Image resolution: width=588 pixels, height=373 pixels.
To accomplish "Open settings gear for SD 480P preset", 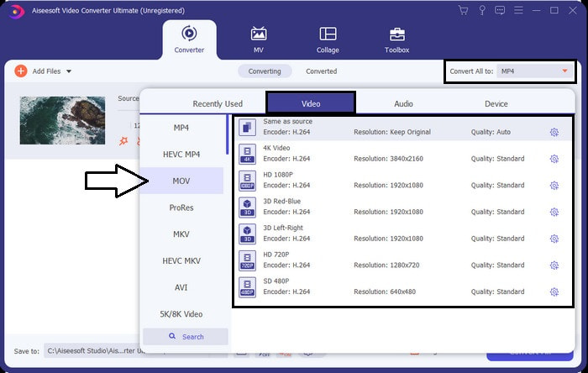I will point(554,292).
